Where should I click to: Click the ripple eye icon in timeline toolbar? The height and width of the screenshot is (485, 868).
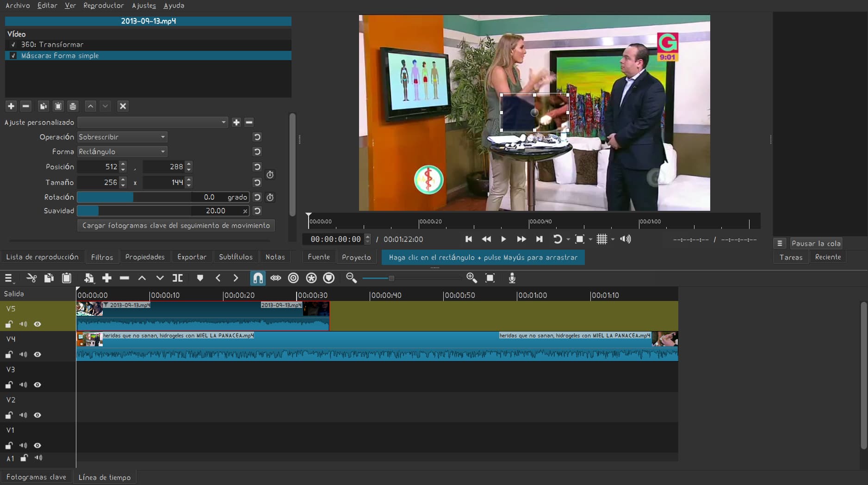(x=276, y=278)
